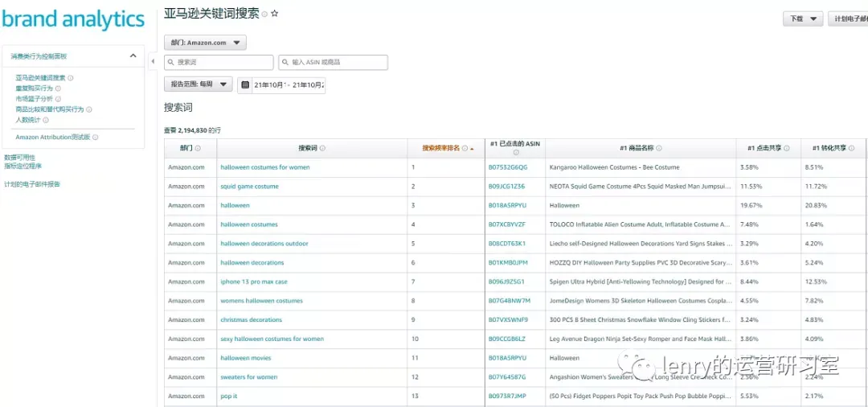Click the 指标定位程序 link
Screen dimensions: 868x407
click(23, 166)
